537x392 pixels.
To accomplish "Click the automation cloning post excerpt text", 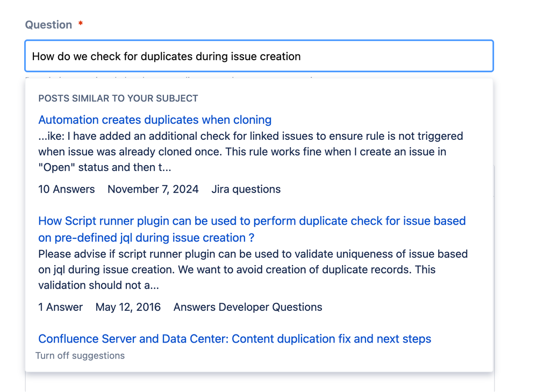I will pos(250,152).
